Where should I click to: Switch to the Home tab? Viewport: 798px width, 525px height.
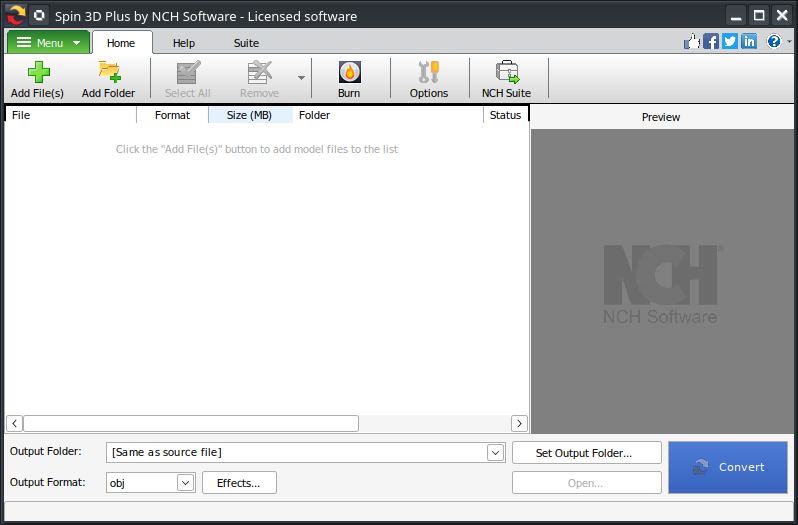click(x=121, y=43)
